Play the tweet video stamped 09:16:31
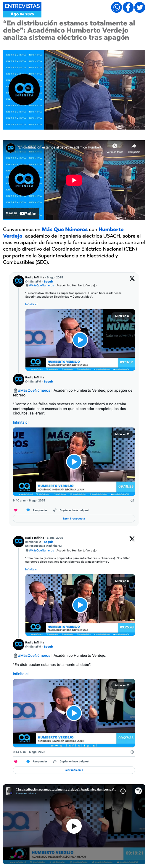148x868 pixels. pyautogui.click(x=80, y=340)
